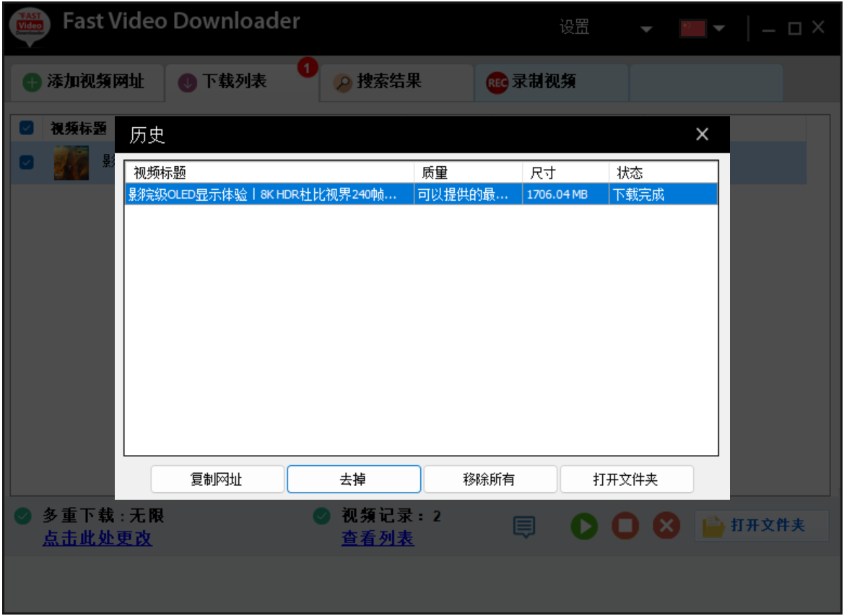Click the 状态 column header
Screen dimensions: 844x616
point(663,173)
